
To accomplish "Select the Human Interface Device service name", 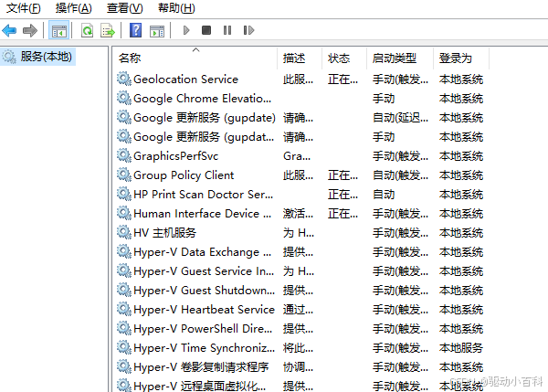I will click(202, 214).
